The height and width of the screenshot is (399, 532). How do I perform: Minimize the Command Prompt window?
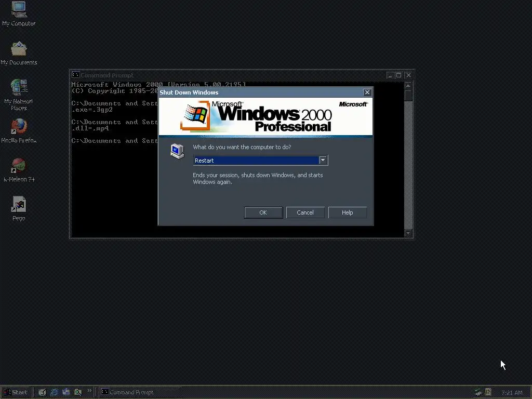pos(390,75)
